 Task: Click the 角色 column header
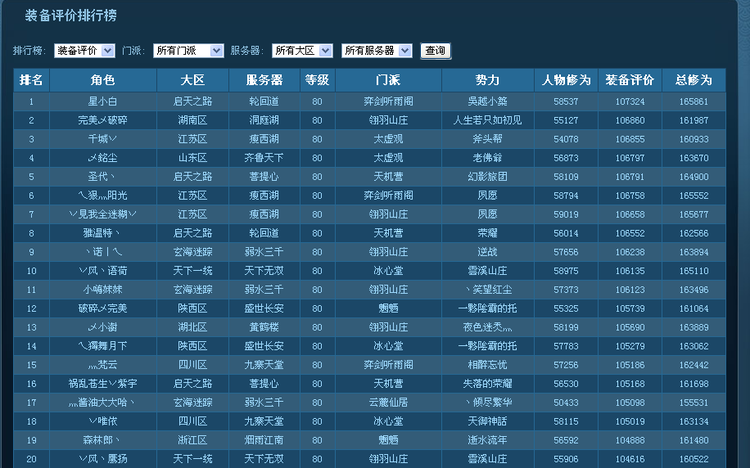click(103, 80)
